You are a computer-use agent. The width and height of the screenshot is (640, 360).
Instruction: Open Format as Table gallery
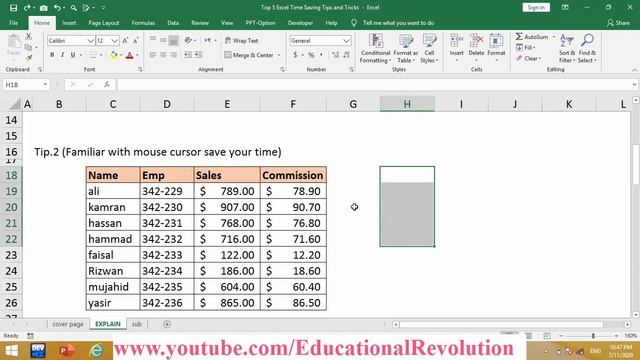[405, 48]
